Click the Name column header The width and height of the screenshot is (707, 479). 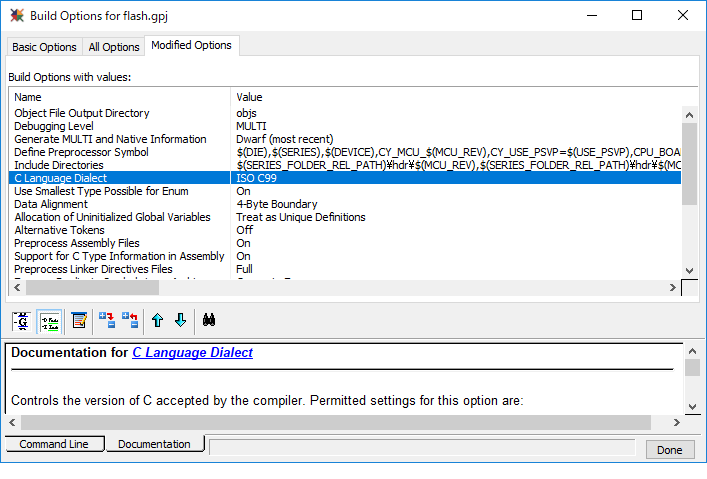[x=119, y=97]
